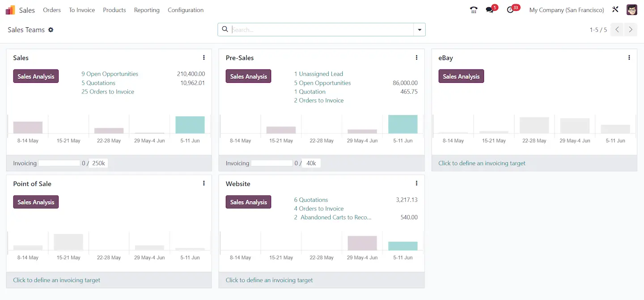Open the Sales team card options menu
This screenshot has height=300, width=644.
204,58
